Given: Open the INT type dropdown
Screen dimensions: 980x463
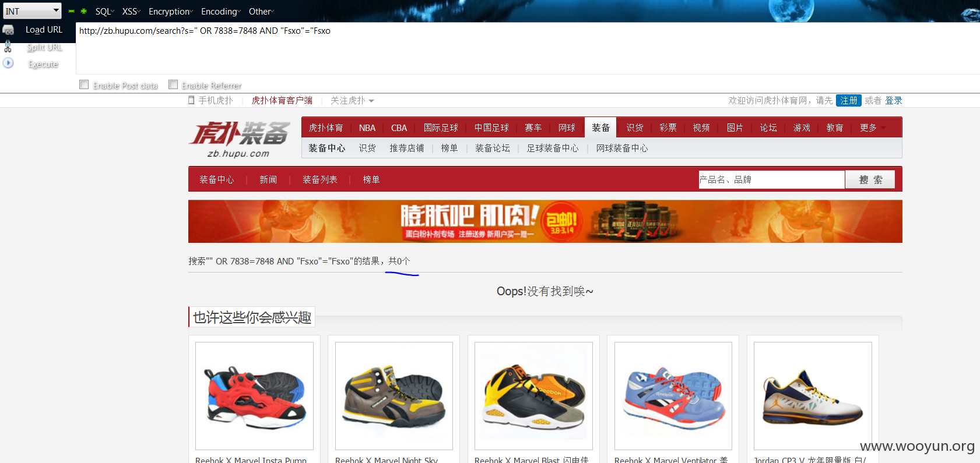Looking at the screenshot, I should 32,10.
